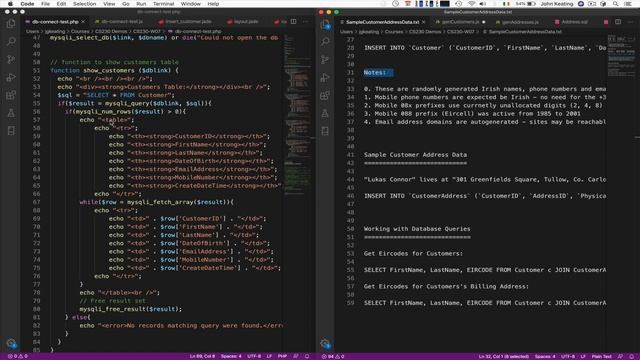Switch to Address.sql tab
The width and height of the screenshot is (640, 360).
pos(574,22)
